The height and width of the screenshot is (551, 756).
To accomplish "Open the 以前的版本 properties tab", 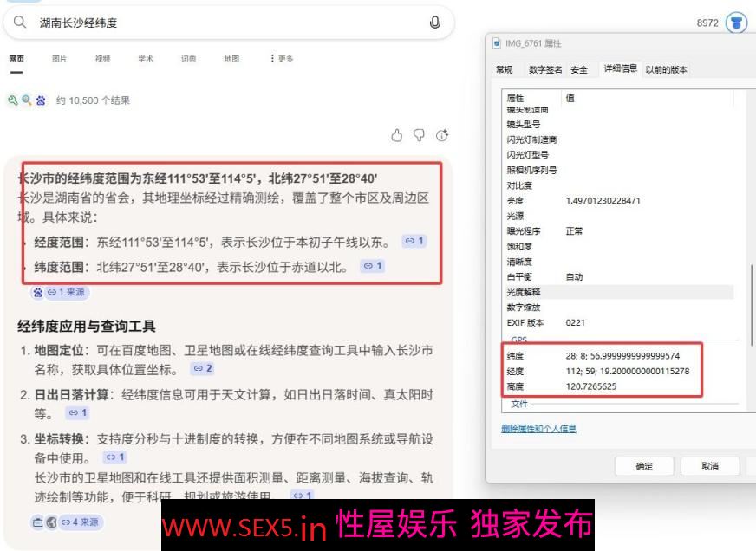I will [x=666, y=69].
